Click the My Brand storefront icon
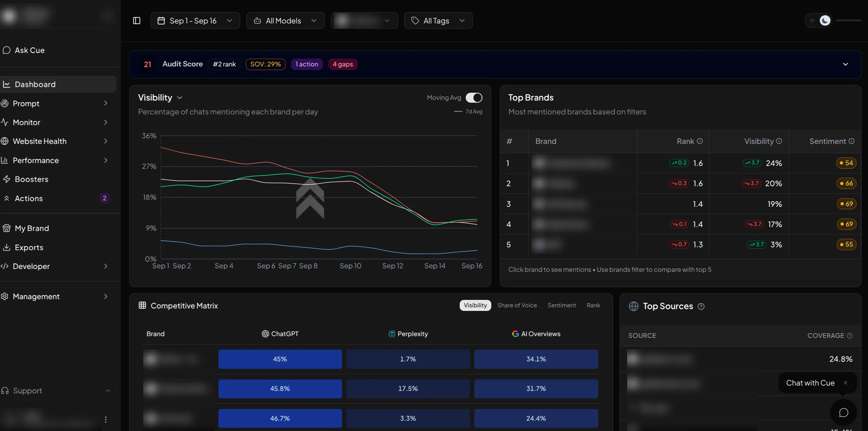The image size is (868, 431). coord(6,228)
